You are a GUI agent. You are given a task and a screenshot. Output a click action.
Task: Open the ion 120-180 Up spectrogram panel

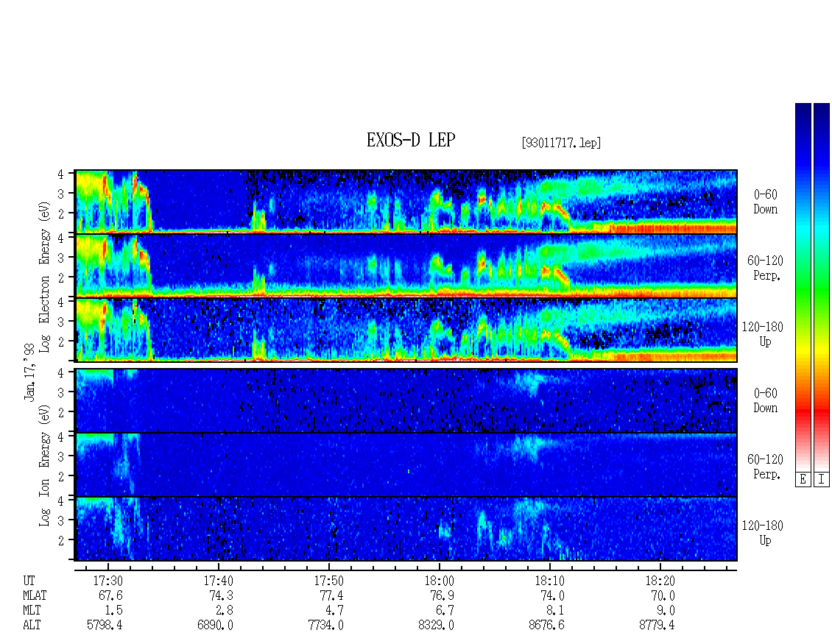pos(406,529)
